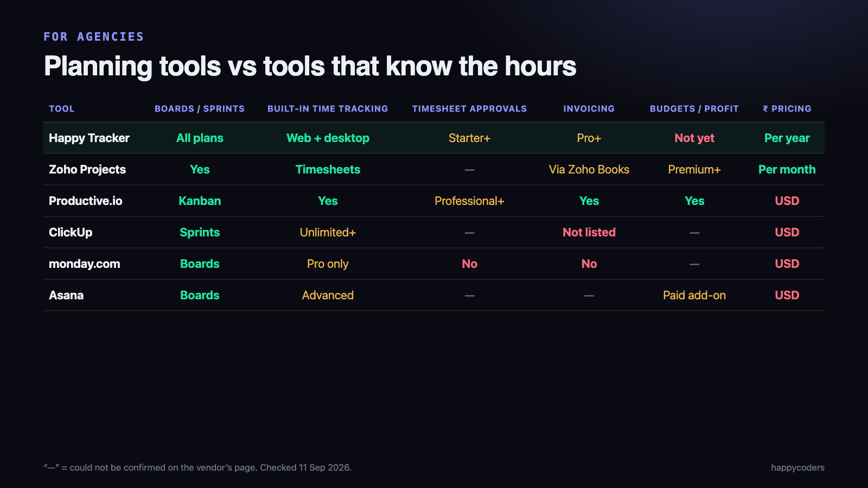Select the Productive.io row name
The height and width of the screenshot is (488, 868).
pyautogui.click(x=86, y=201)
